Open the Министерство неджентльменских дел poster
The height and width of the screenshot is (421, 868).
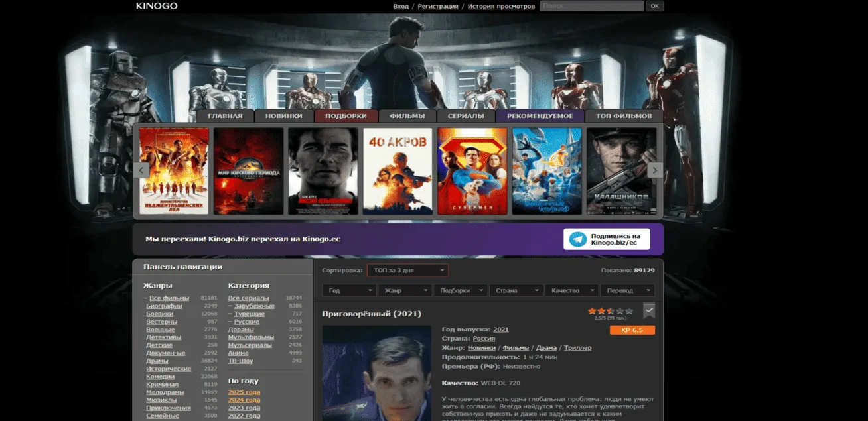tap(174, 171)
